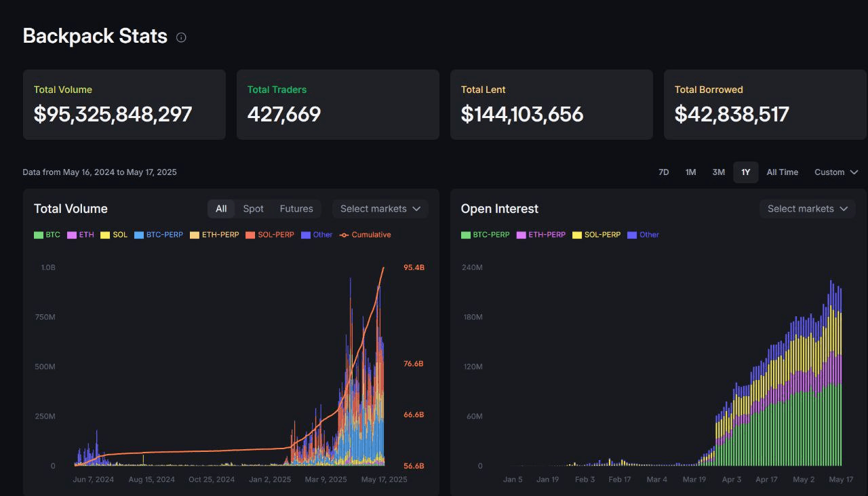Toggle BTC legend in Total Volume chart
This screenshot has width=868, height=496.
click(47, 235)
